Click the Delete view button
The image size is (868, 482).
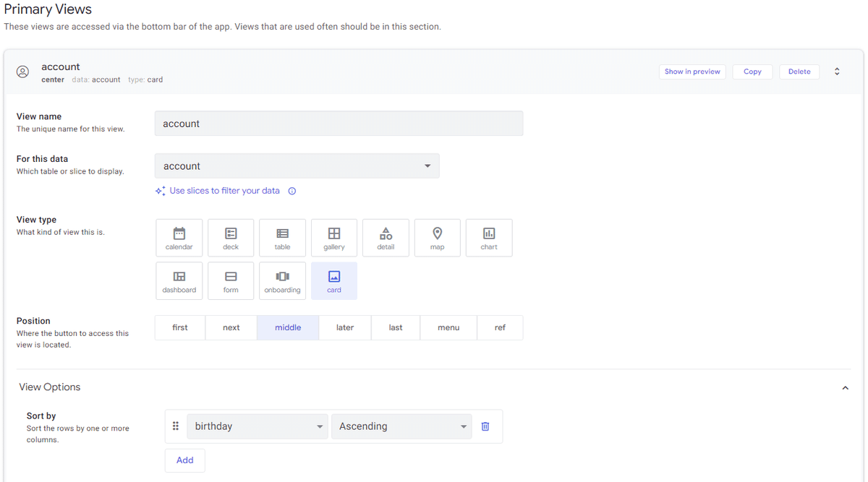799,72
